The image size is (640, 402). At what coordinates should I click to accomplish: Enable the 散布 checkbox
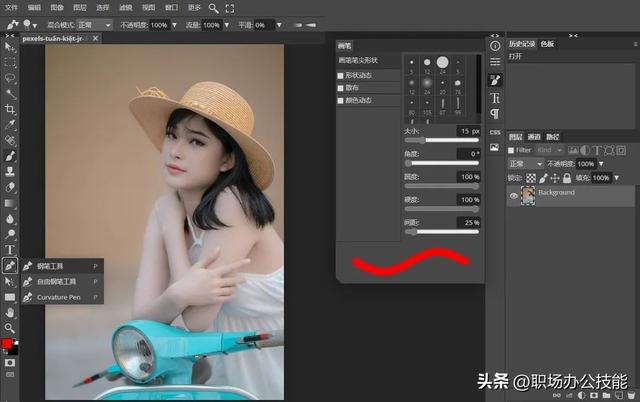coord(340,88)
